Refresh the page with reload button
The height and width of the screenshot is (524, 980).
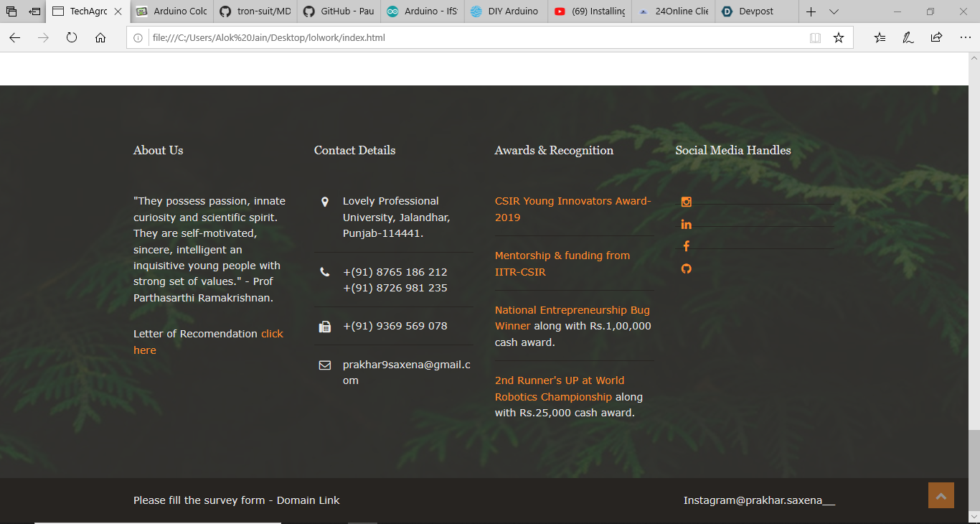pyautogui.click(x=72, y=37)
